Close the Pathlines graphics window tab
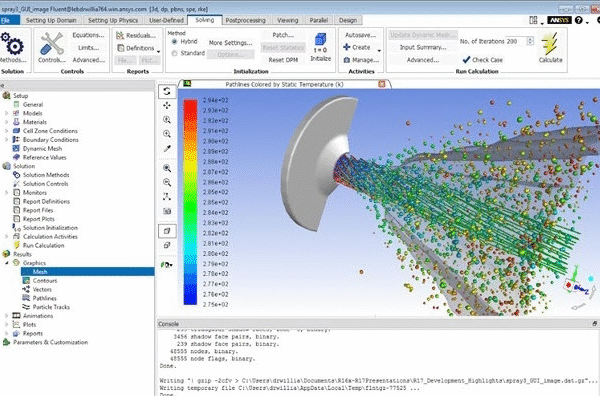 point(382,84)
